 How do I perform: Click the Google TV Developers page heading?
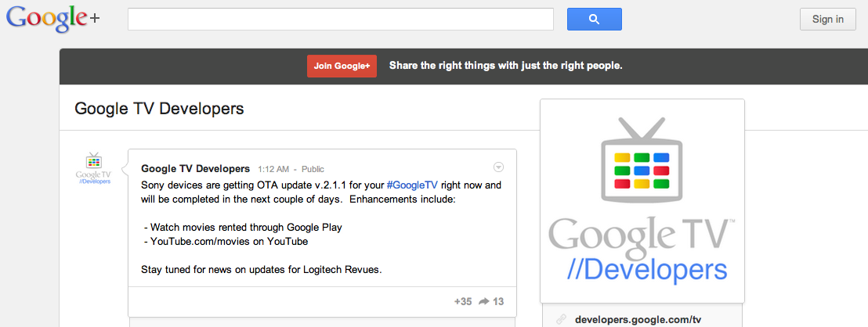click(x=159, y=109)
